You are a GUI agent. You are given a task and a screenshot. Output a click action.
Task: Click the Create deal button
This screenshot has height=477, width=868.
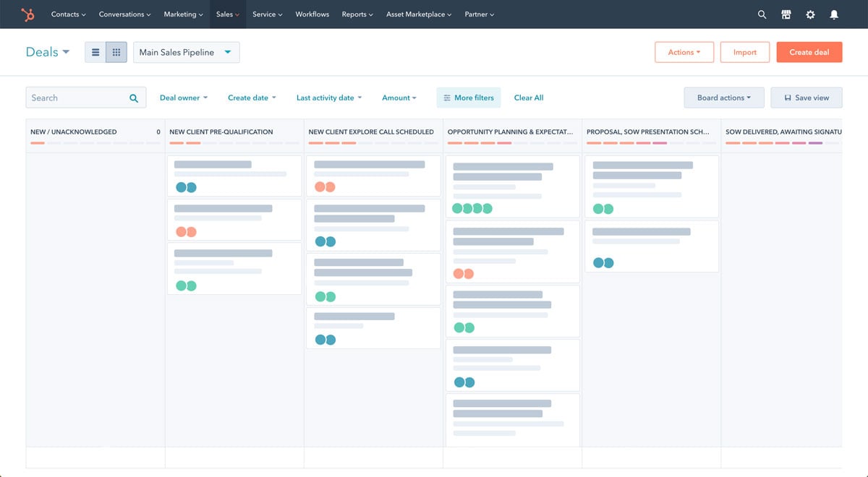809,51
